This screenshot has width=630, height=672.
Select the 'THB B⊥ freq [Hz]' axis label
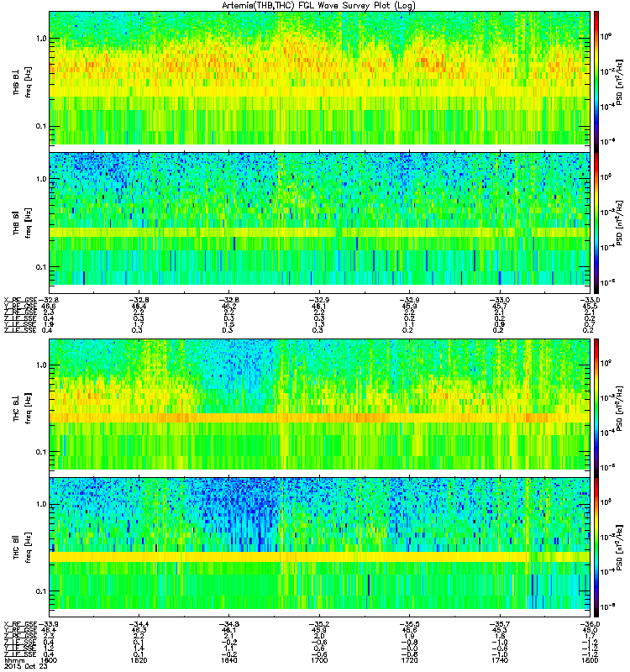click(23, 81)
